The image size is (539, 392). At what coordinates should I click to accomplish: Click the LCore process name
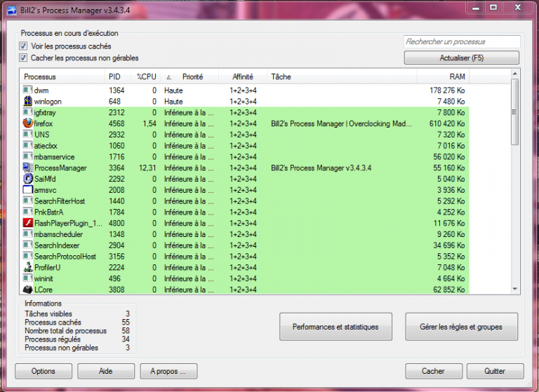44,290
